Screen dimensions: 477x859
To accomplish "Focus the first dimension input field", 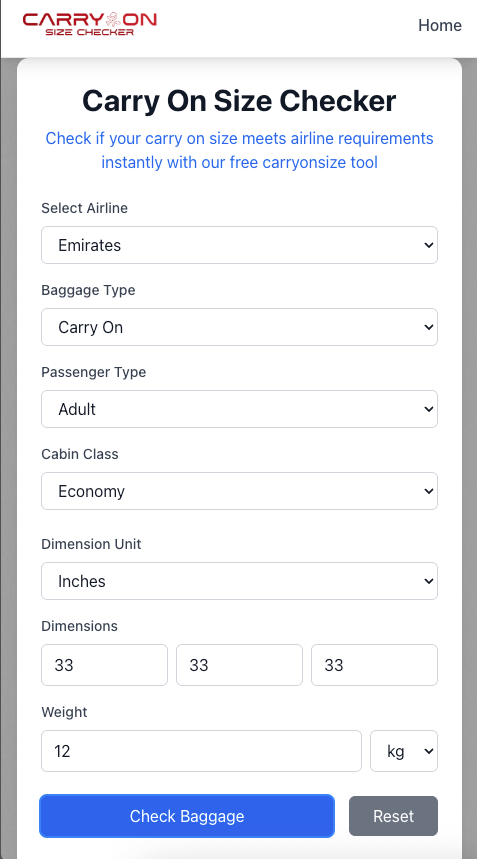I will click(x=104, y=665).
